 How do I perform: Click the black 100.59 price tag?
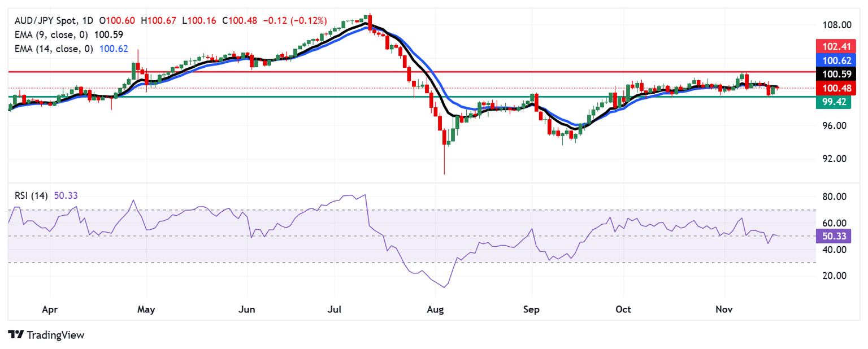coord(833,74)
